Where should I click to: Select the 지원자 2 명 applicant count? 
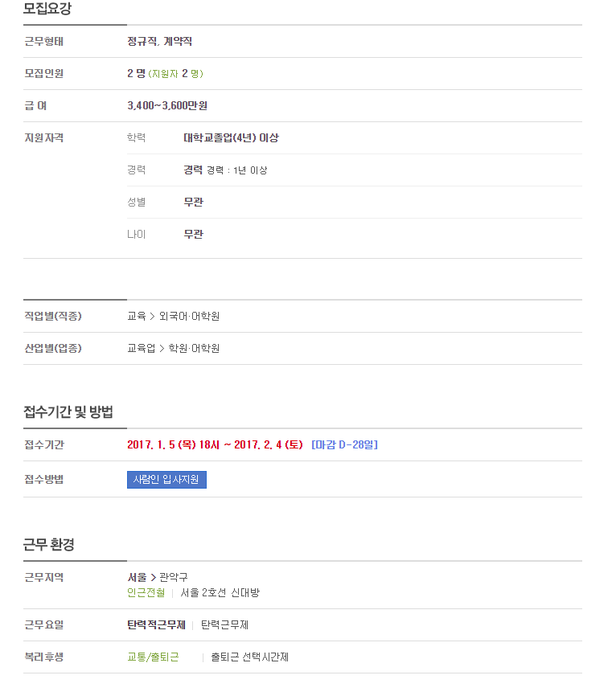(x=175, y=74)
